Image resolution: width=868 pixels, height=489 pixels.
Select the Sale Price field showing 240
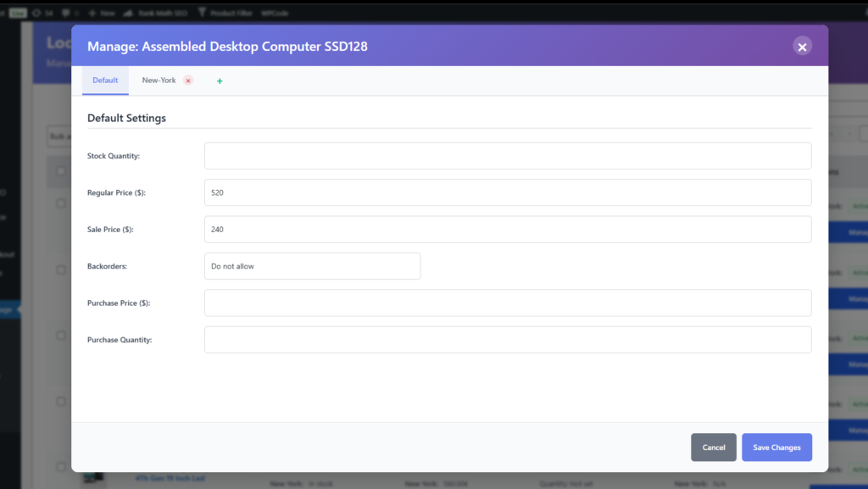click(507, 230)
